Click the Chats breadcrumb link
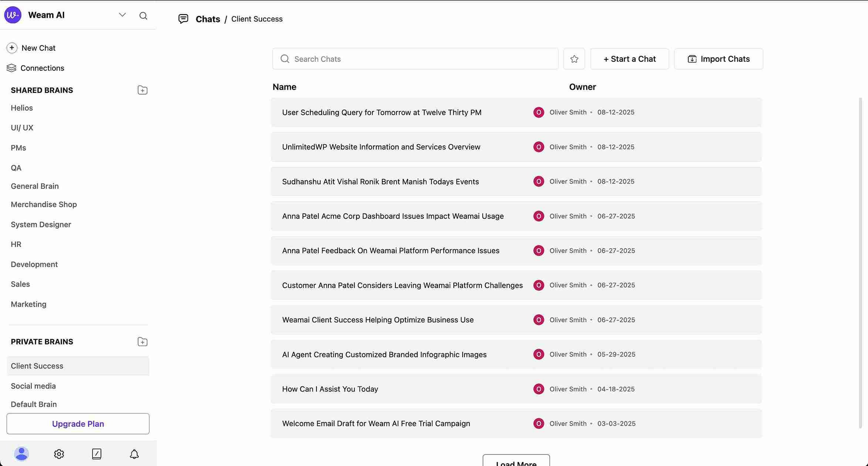 [207, 19]
